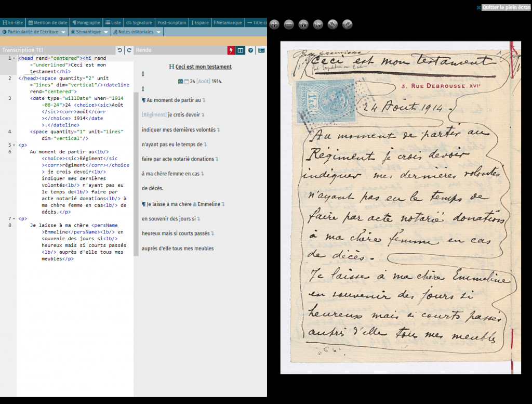Toggle the split columns view icon
The width and height of the screenshot is (532, 404).
[x=241, y=50]
